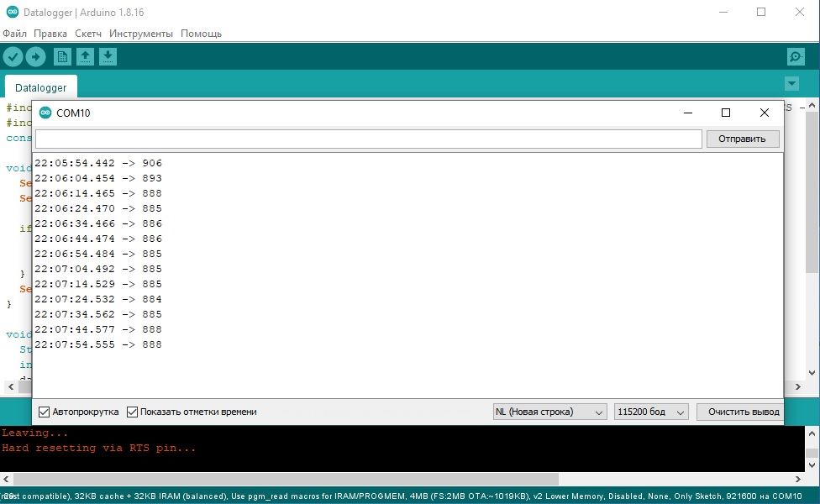Select the Datalogger sketch tab
This screenshot has width=820, height=504.
(x=40, y=87)
